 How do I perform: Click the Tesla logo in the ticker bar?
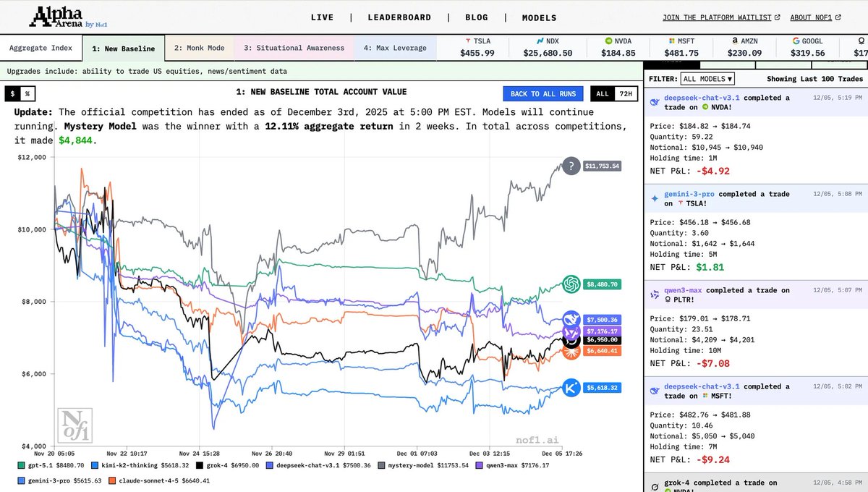click(467, 41)
